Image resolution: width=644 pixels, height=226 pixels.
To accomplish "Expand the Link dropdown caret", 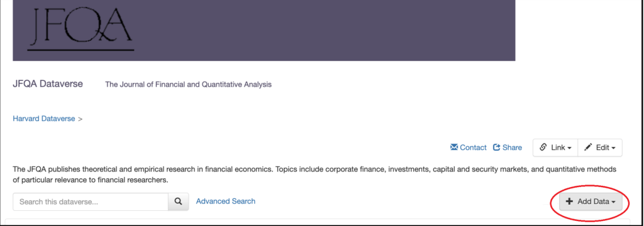I will [x=570, y=148].
